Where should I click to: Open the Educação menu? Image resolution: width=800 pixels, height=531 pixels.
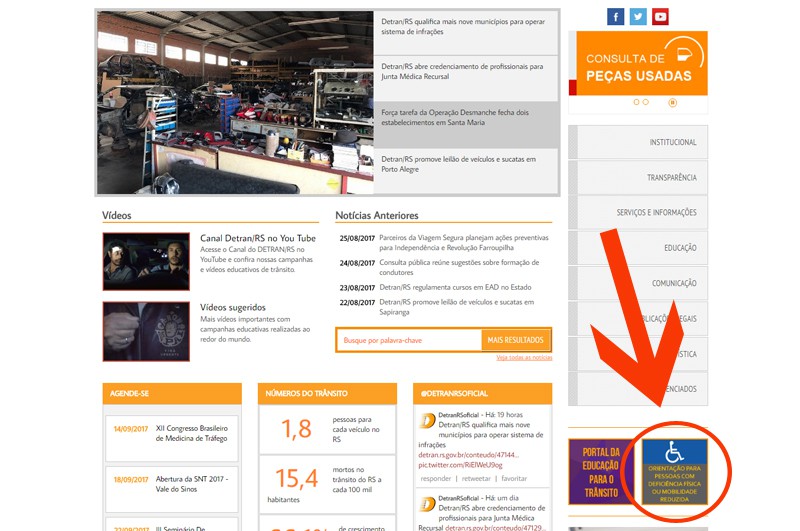638,247
